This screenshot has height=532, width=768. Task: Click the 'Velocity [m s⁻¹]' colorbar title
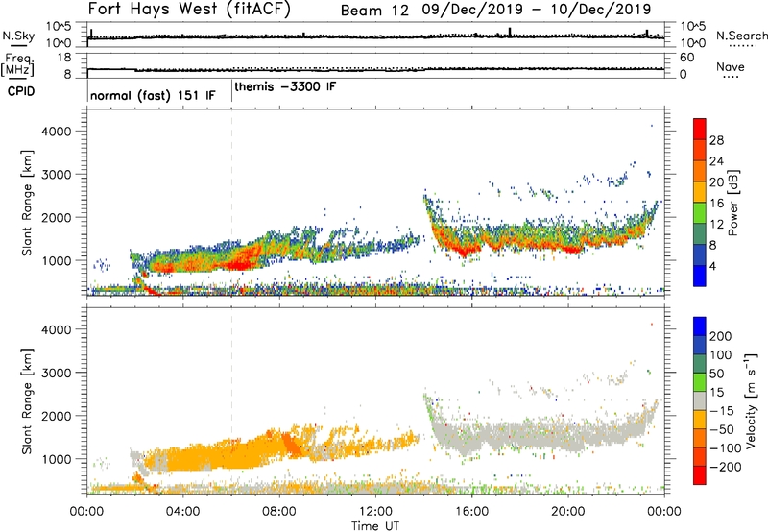[x=751, y=400]
